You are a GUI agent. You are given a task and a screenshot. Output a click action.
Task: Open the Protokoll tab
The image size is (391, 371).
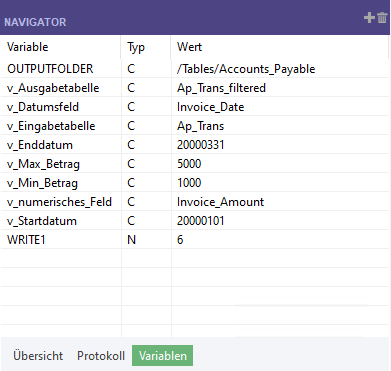101,356
